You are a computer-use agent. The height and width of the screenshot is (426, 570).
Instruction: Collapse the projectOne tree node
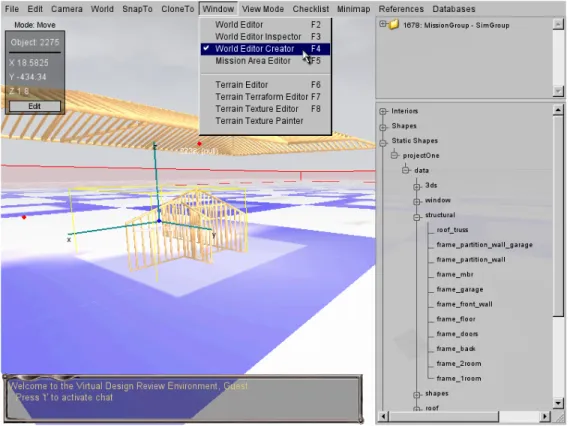click(394, 156)
